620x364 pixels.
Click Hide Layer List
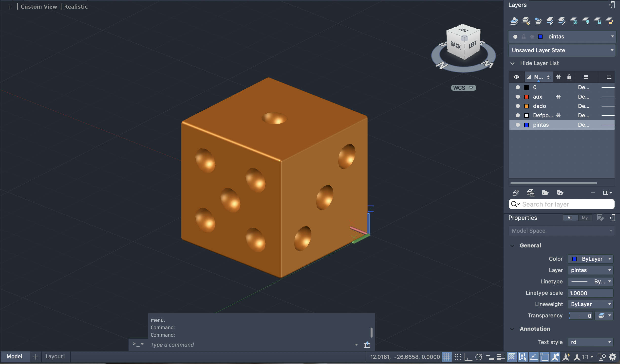[539, 63]
